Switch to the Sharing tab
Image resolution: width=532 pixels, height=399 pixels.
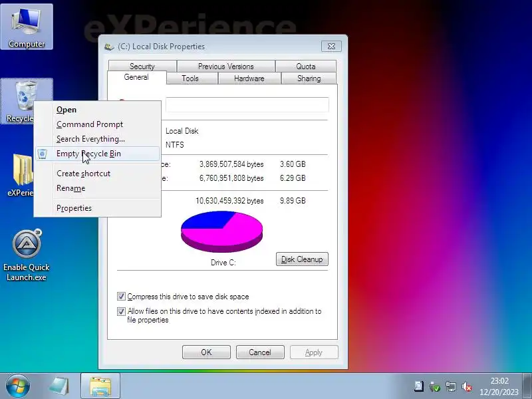309,78
